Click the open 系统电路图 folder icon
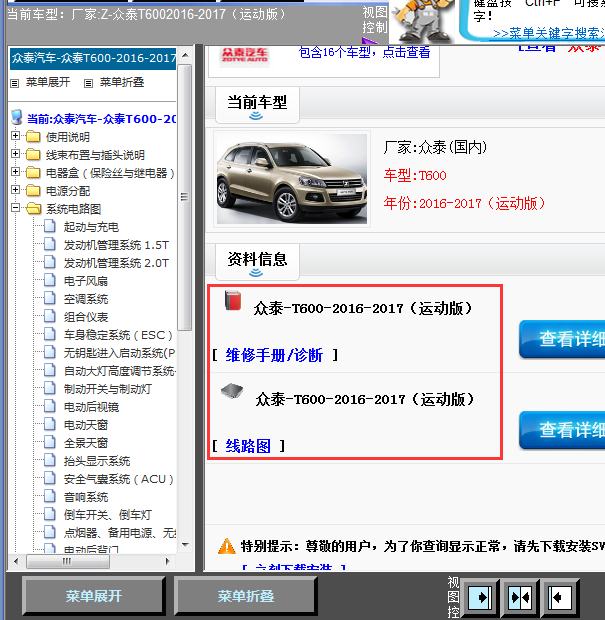Screen dimensions: 605x620 pyautogui.click(x=34, y=208)
